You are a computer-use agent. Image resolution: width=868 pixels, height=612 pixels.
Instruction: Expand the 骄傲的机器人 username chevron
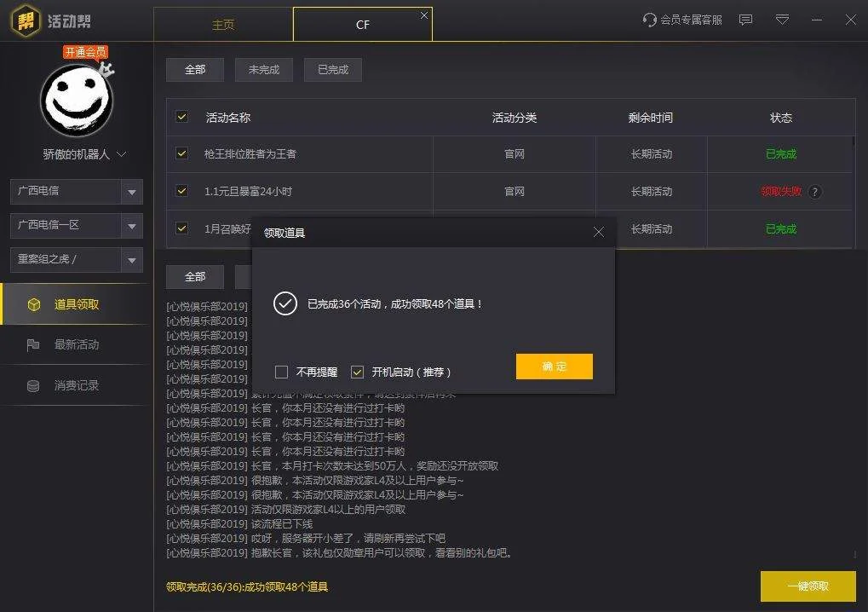(x=122, y=154)
